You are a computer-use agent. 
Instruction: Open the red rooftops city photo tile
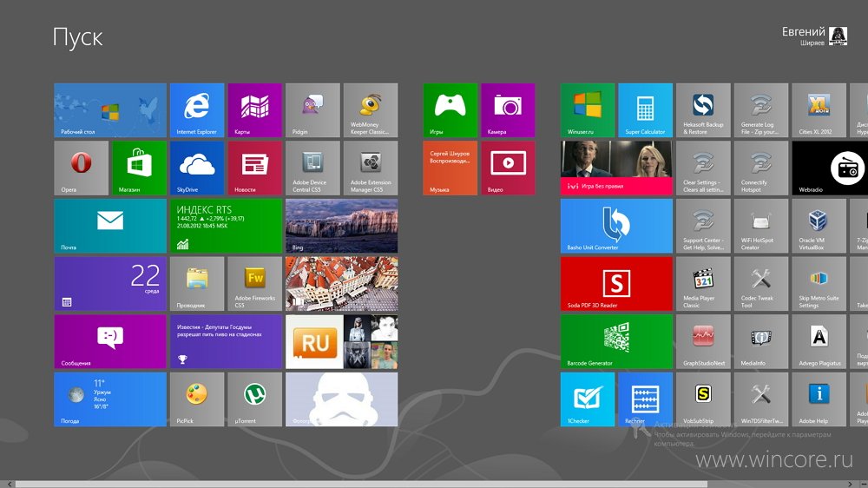(341, 284)
